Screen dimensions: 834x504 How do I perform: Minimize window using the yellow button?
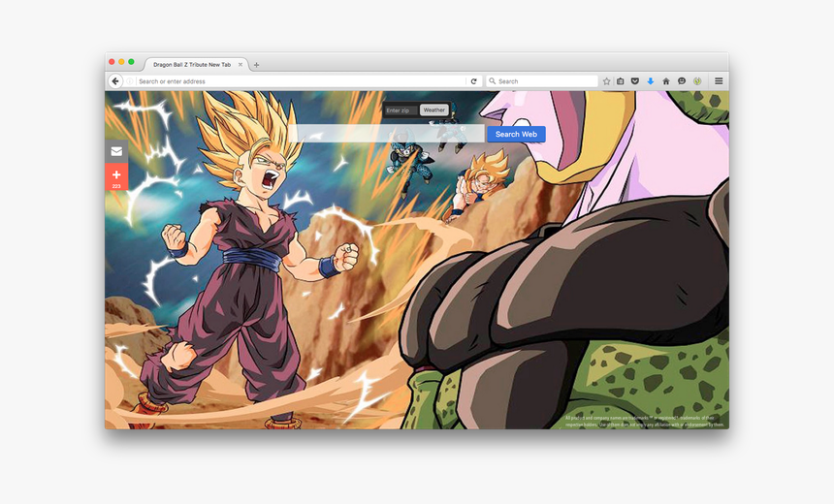pos(121,62)
